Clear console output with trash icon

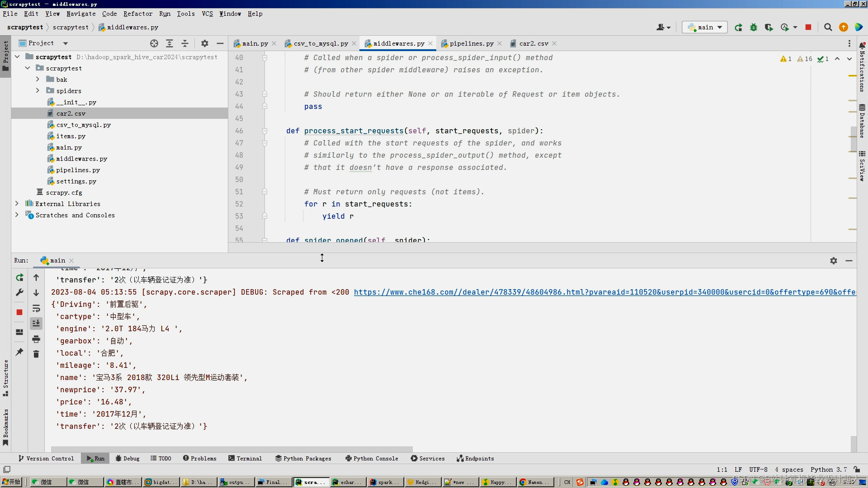(36, 354)
